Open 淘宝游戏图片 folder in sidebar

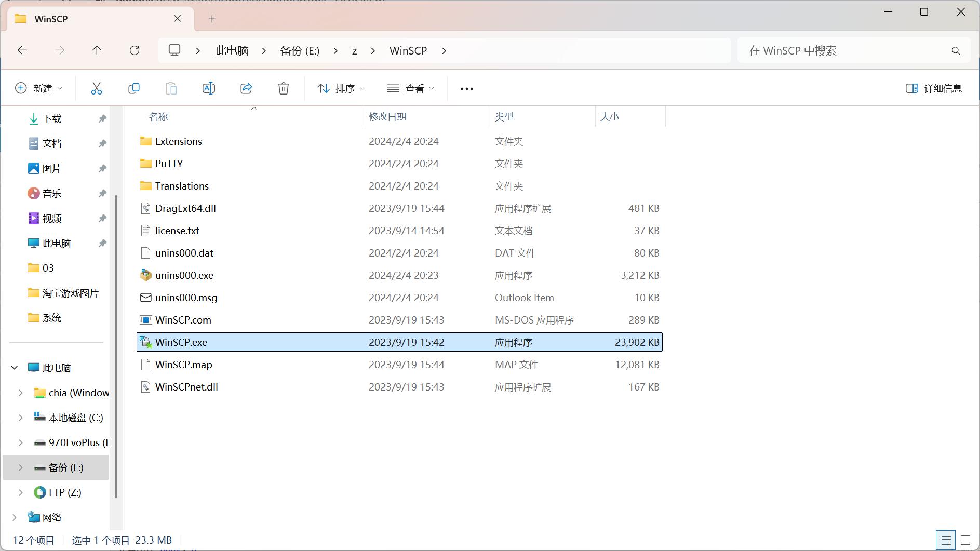click(x=70, y=293)
